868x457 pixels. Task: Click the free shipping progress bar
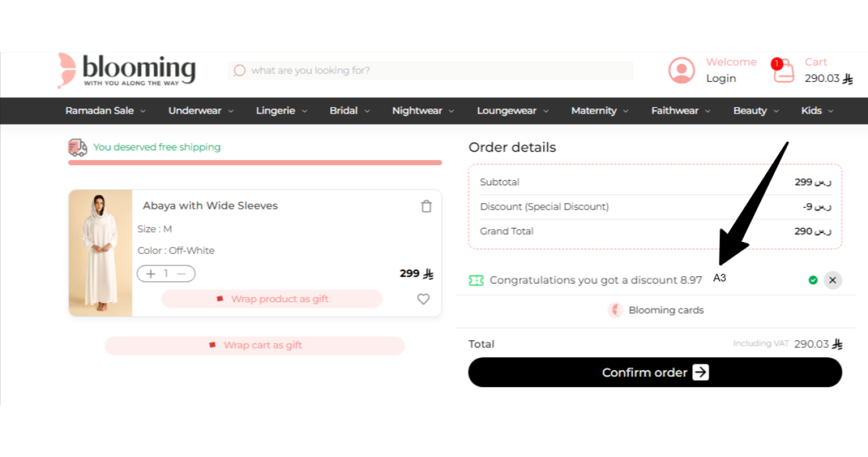tap(254, 162)
